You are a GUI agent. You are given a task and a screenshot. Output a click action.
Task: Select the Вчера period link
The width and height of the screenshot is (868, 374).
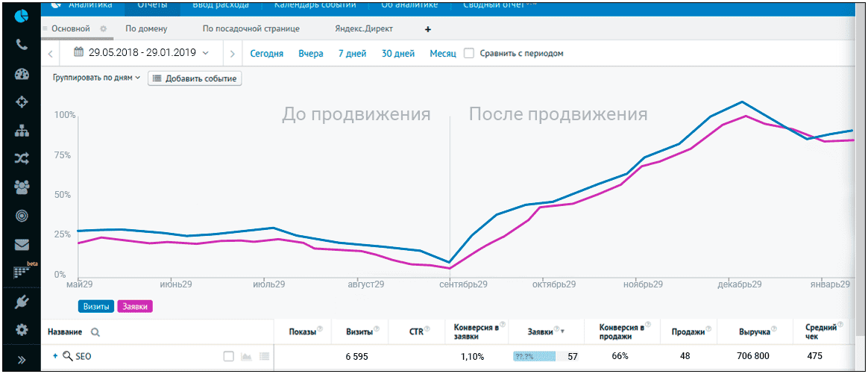click(x=311, y=54)
